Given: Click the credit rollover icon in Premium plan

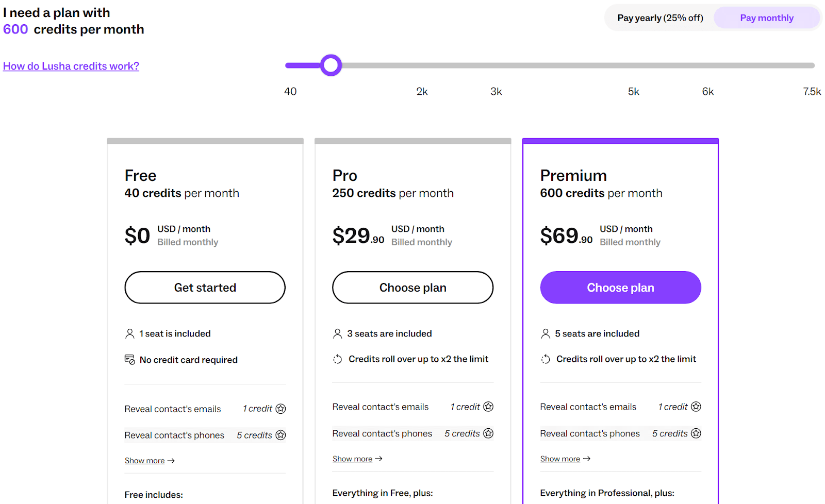Looking at the screenshot, I should tap(546, 359).
